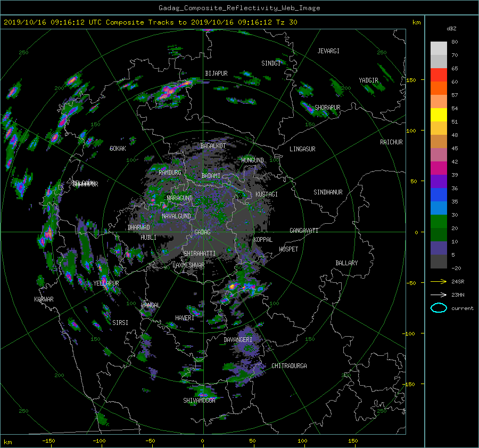Click the green 20 dBZ legend swatch
Image resolution: width=479 pixels, height=448 pixels.
click(x=439, y=221)
